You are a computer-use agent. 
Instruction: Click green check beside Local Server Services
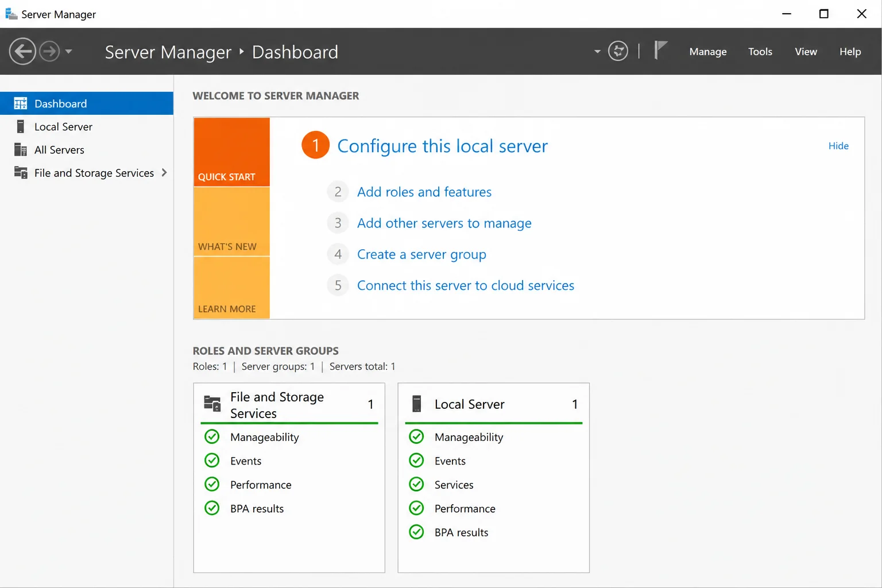click(416, 484)
